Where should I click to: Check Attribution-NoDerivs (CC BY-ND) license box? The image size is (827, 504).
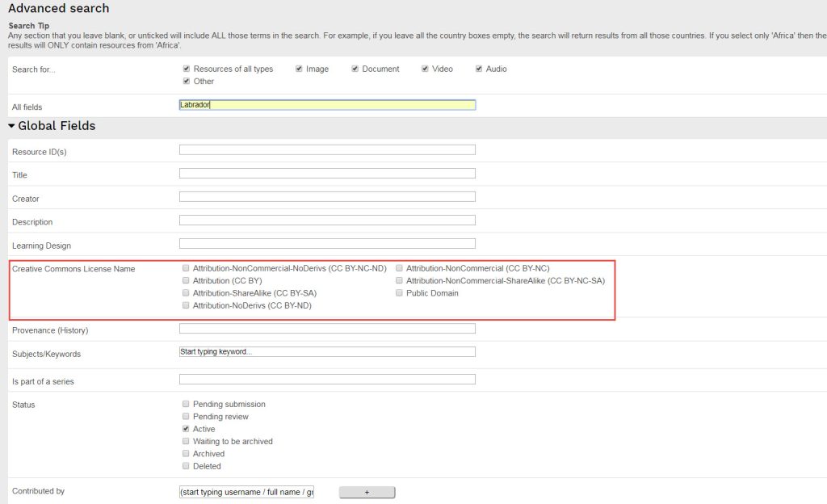coord(186,305)
